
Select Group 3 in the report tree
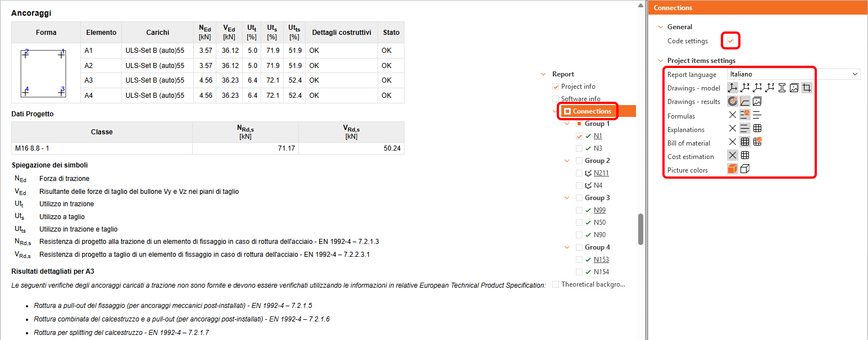(597, 198)
